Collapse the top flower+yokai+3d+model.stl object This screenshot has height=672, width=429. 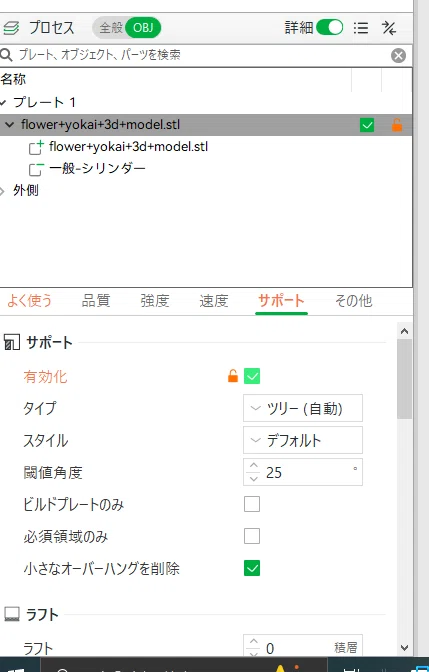point(9,125)
